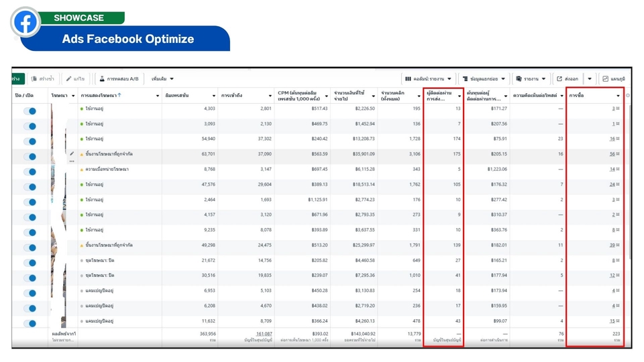Viewport: 644px width, 362px height.
Task: Click the purchase flag icon beside 56 purchases
Action: 618,154
